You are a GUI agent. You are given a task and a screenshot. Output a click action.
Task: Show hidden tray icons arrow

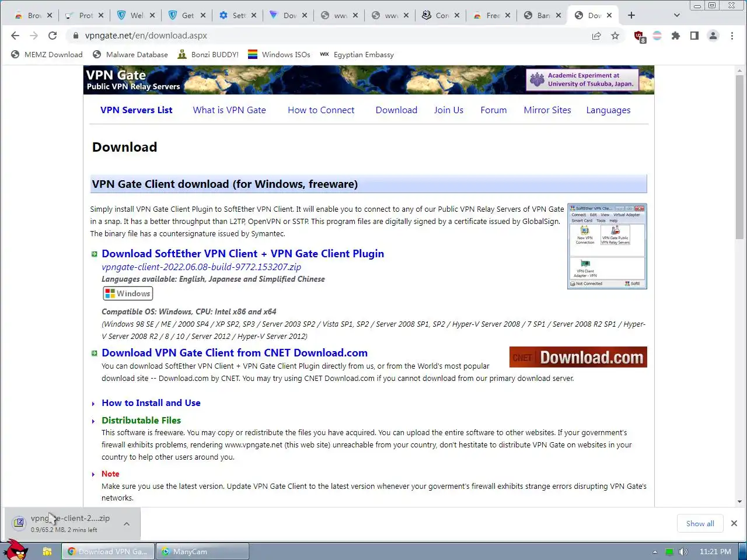(x=655, y=551)
